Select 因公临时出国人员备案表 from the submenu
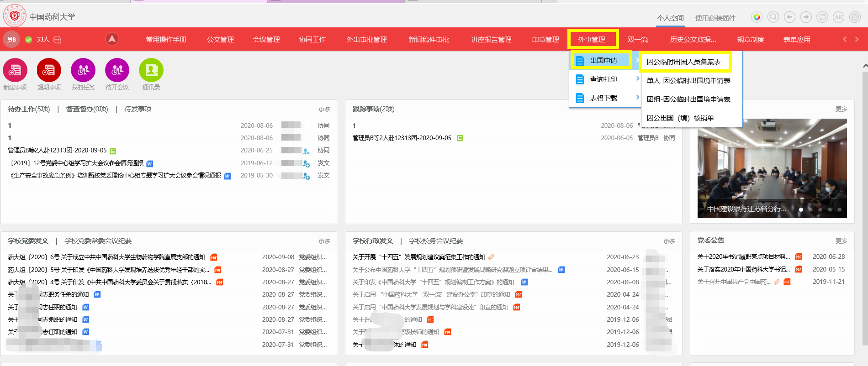The image size is (868, 366). 683,62
